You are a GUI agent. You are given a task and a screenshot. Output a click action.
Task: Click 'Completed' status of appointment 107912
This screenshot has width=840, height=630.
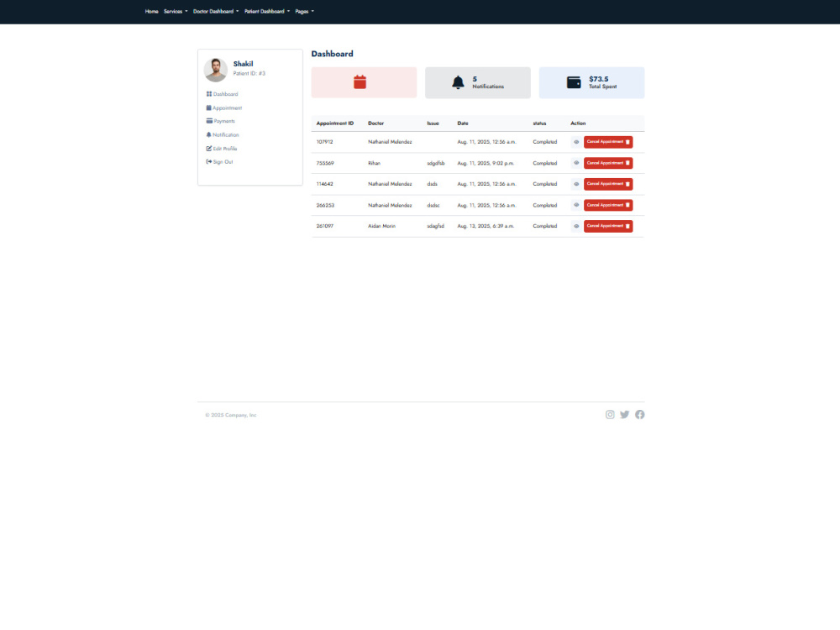(545, 142)
